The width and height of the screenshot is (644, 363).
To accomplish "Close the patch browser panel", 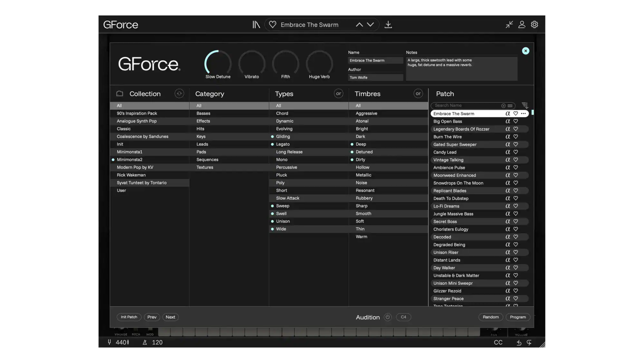I will tap(526, 51).
